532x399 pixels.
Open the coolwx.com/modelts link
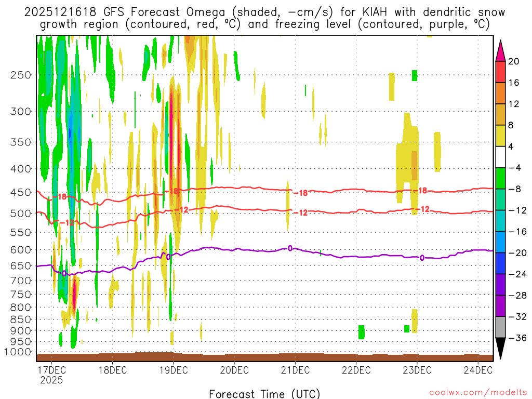click(478, 393)
